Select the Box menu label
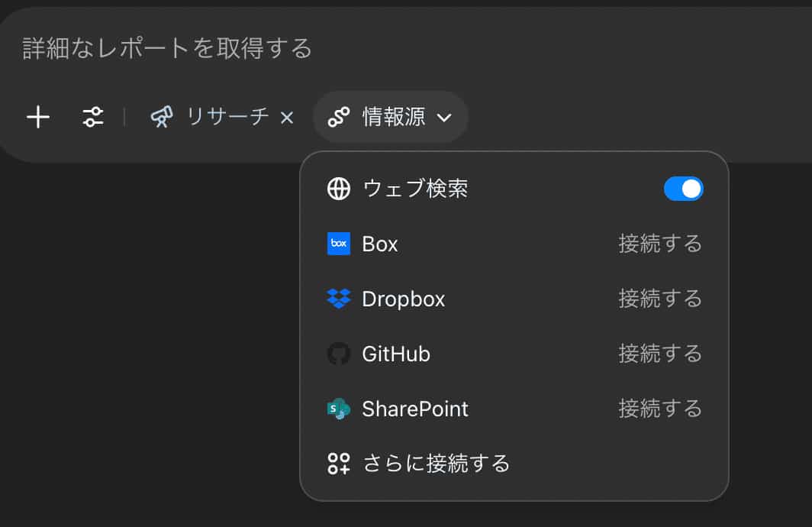 (379, 244)
